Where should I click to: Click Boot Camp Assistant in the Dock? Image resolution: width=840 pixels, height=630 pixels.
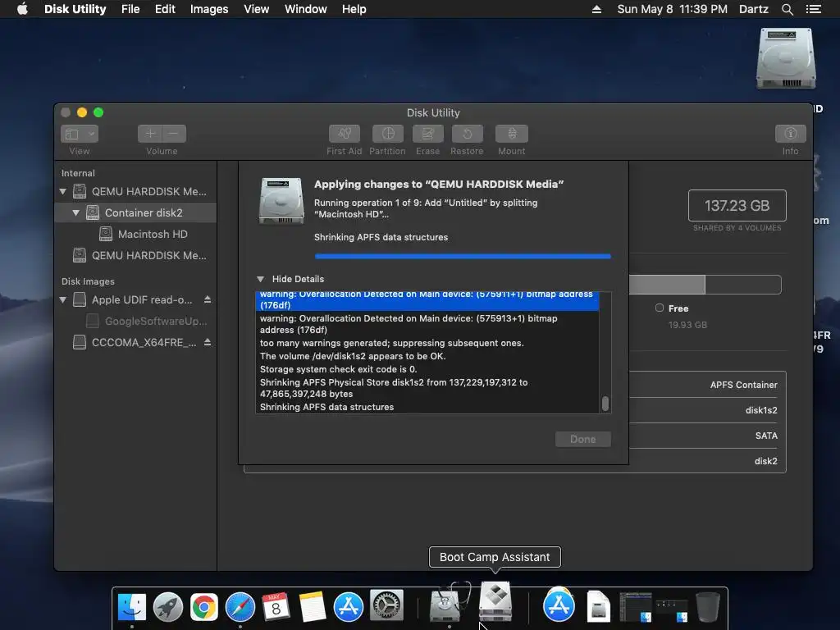pyautogui.click(x=495, y=601)
